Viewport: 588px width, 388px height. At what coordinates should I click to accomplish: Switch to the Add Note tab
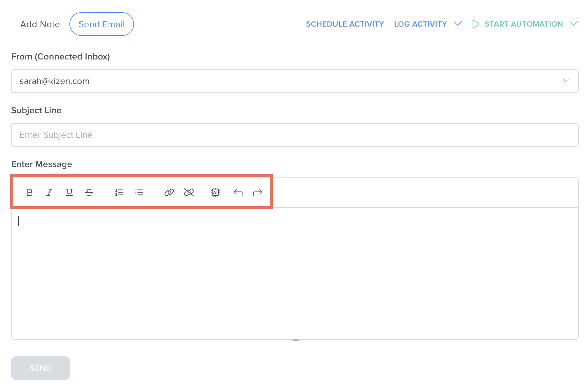pos(40,24)
